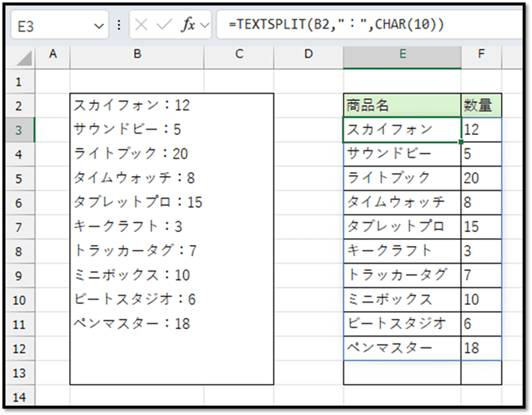Image resolution: width=532 pixels, height=415 pixels.
Task: Click the 商品名 header cell
Action: coord(402,105)
